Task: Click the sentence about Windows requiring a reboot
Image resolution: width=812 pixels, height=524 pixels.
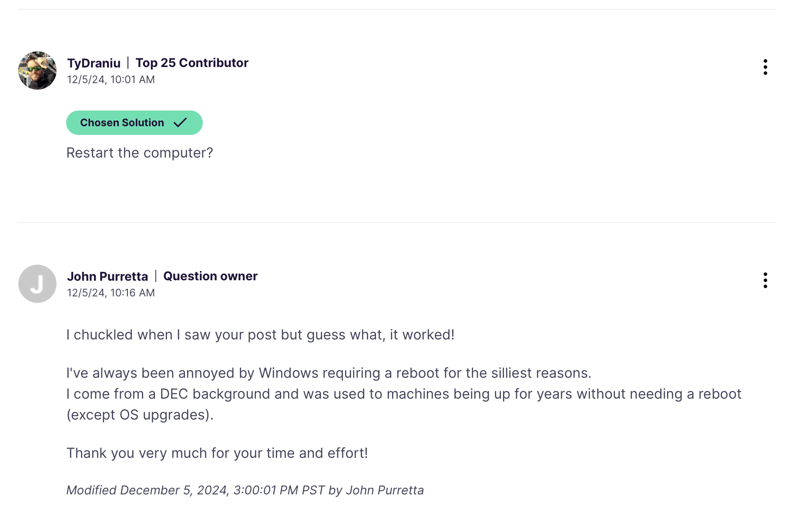Action: click(329, 373)
